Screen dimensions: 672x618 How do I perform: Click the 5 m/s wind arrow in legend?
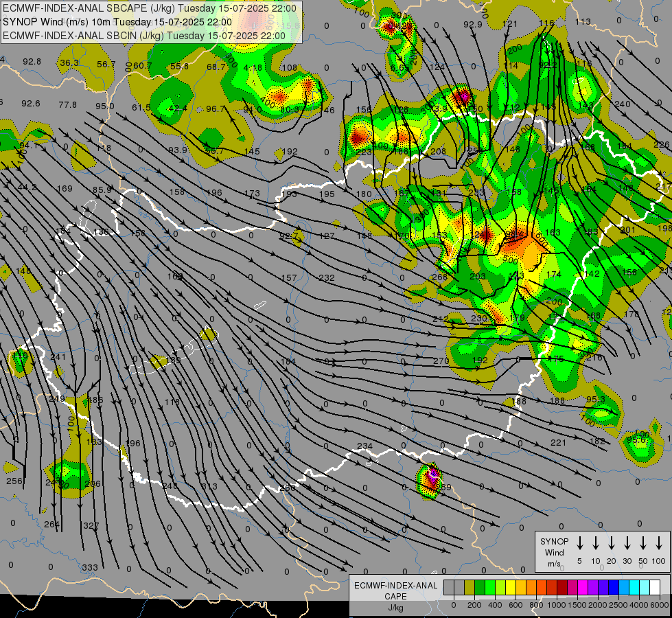pyautogui.click(x=579, y=542)
